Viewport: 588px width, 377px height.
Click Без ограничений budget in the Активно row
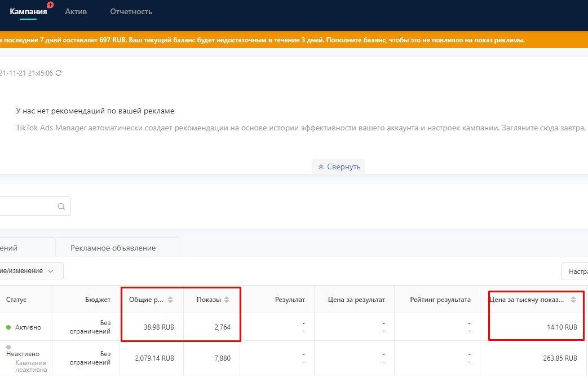point(90,327)
